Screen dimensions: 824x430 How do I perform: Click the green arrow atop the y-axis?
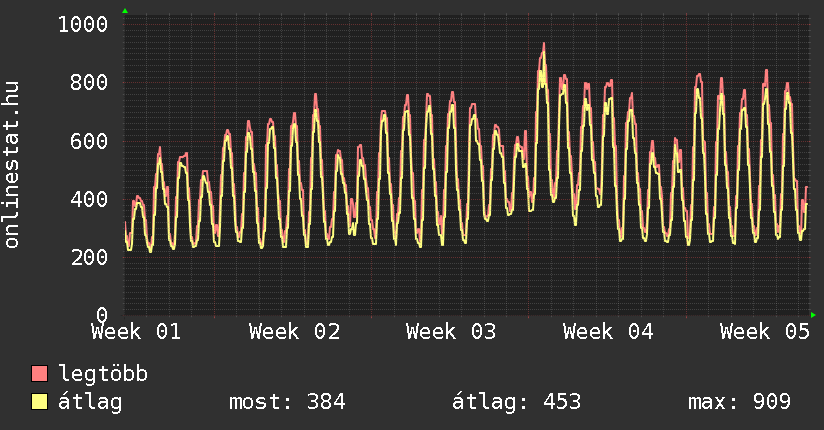click(x=125, y=11)
